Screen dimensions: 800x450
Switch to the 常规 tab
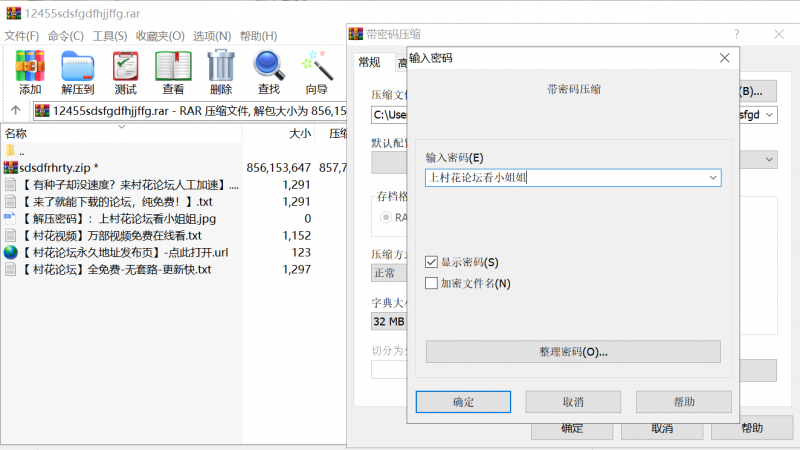[x=369, y=62]
